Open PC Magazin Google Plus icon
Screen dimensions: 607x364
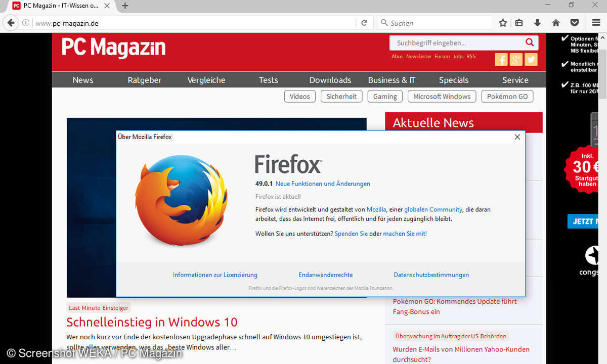point(516,60)
